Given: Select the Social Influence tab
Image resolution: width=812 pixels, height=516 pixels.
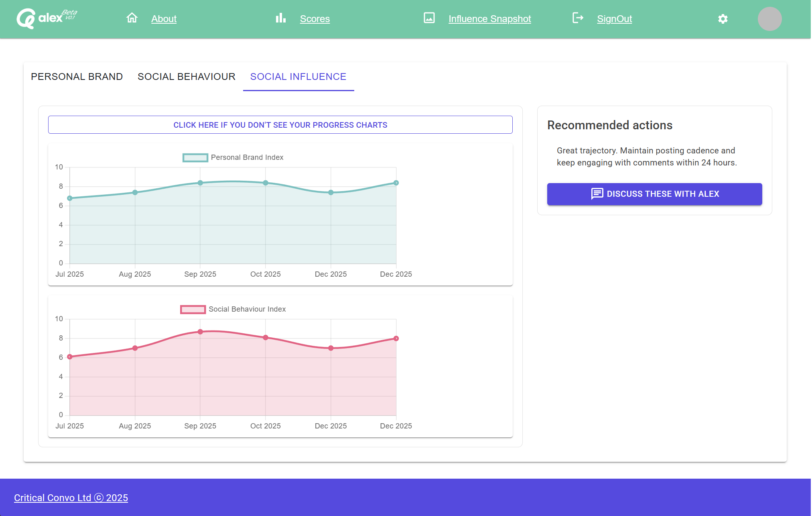Looking at the screenshot, I should click(x=298, y=77).
